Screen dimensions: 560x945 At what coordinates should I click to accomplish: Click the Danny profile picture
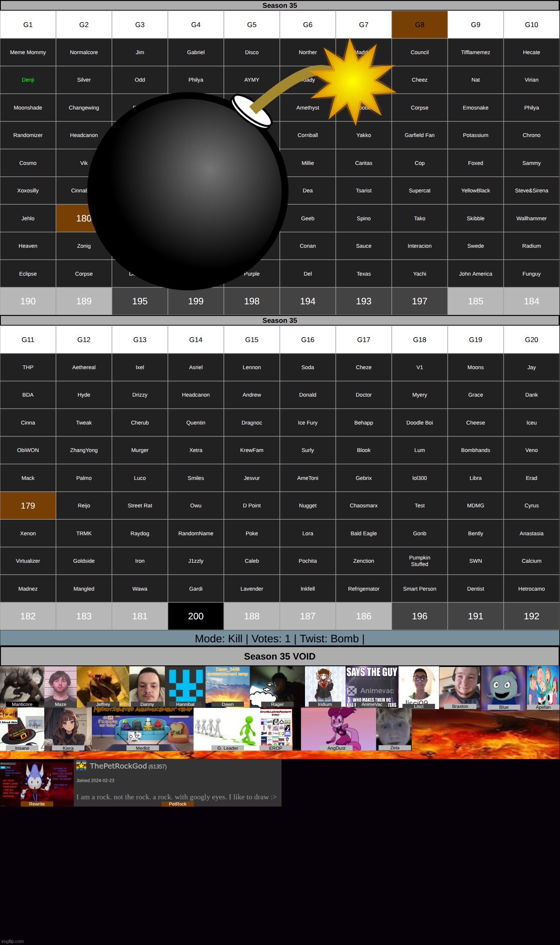click(147, 686)
